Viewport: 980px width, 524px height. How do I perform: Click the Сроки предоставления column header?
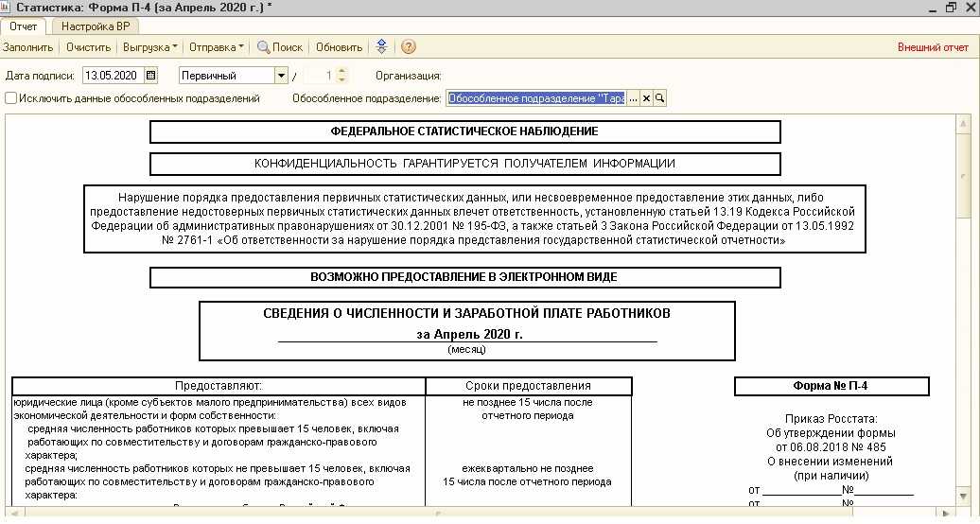click(x=528, y=386)
